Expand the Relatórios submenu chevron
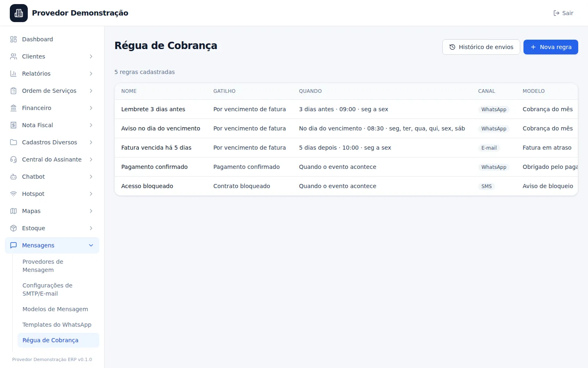 [91, 74]
